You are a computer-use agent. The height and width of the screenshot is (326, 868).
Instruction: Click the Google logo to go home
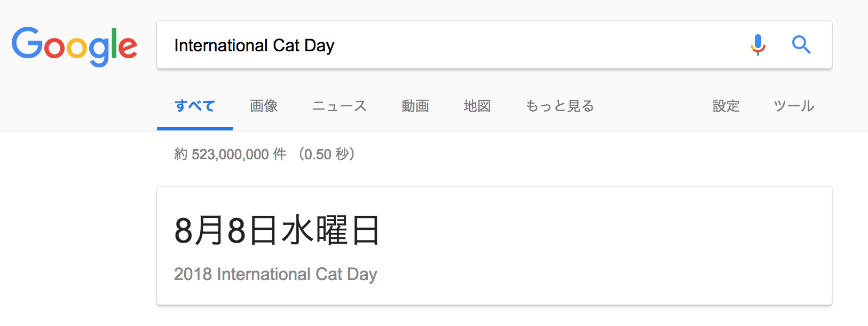pos(75,46)
